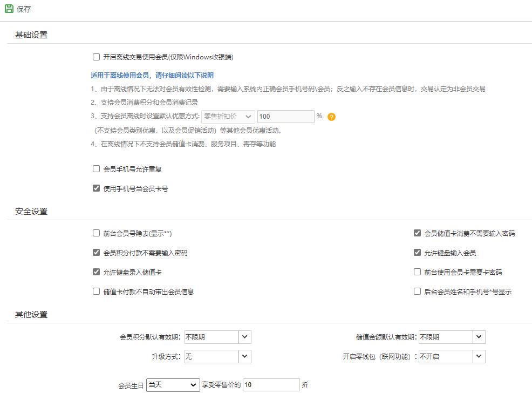532x407 pixels.
Task: Enable 开启离线交易使用会员 checkbox
Action: (x=96, y=57)
